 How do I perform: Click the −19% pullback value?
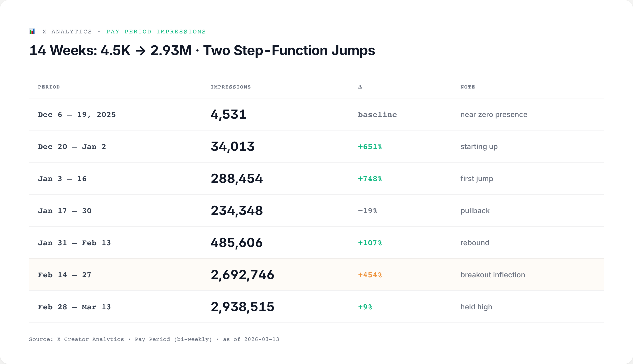coord(367,210)
